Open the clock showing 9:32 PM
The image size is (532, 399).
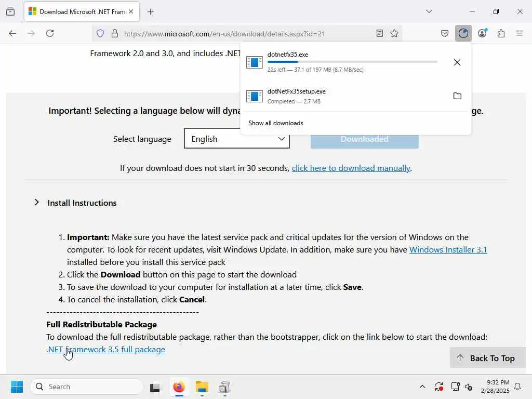[x=495, y=387]
